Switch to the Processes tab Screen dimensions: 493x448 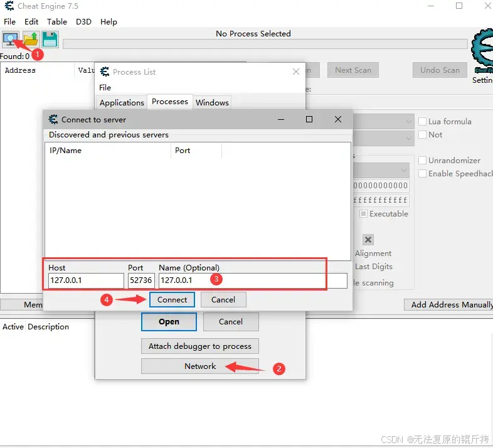[170, 102]
